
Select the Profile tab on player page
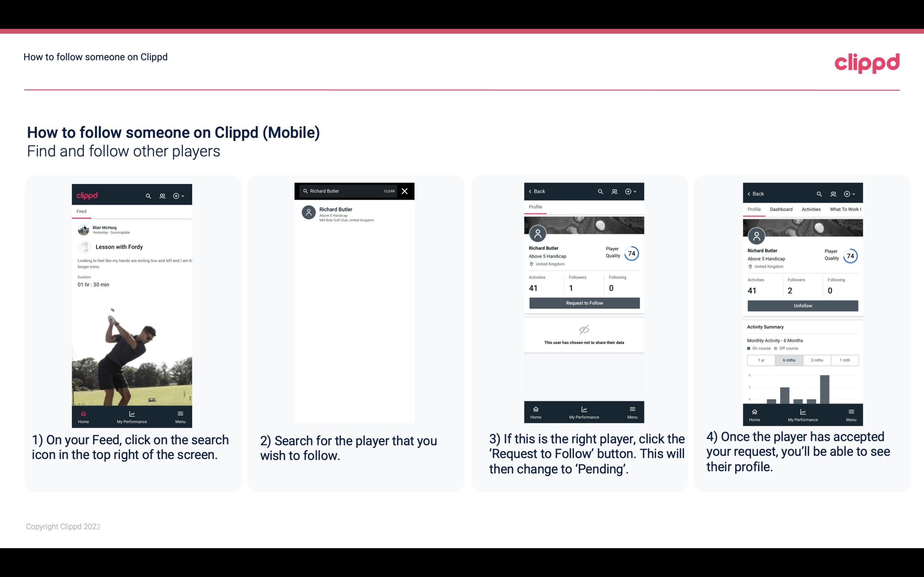tap(535, 207)
